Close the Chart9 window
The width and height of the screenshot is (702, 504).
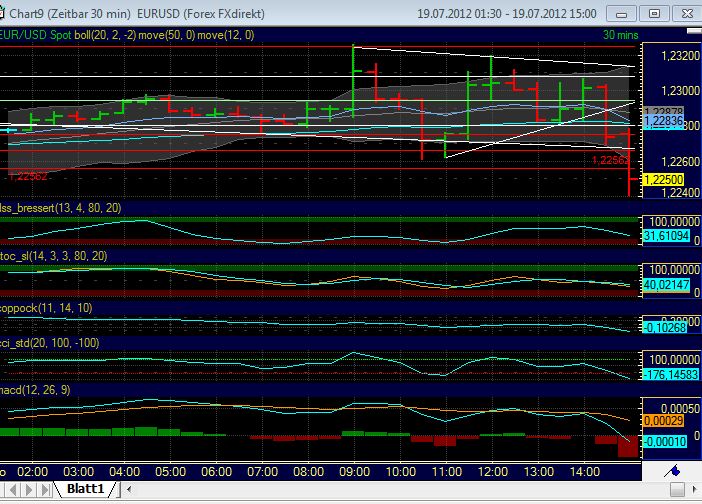click(x=687, y=14)
